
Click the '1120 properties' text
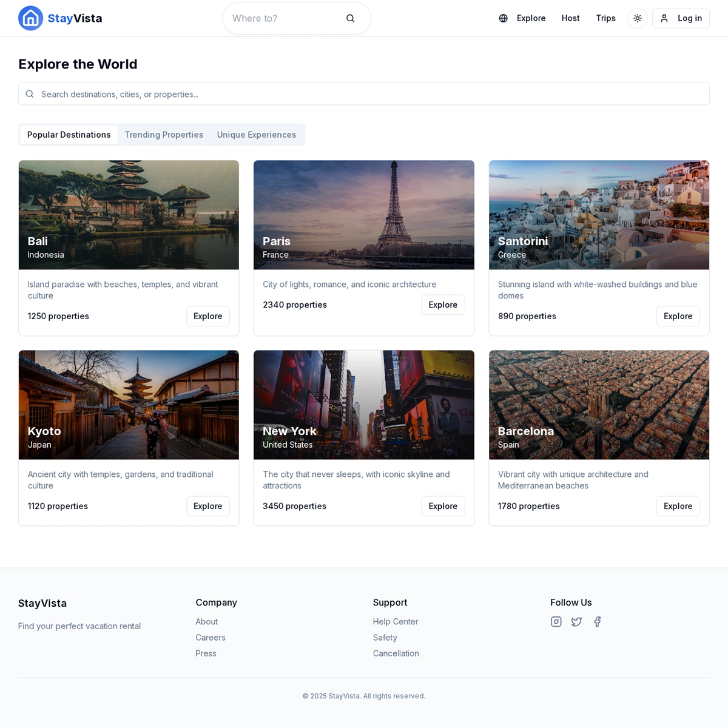[58, 506]
